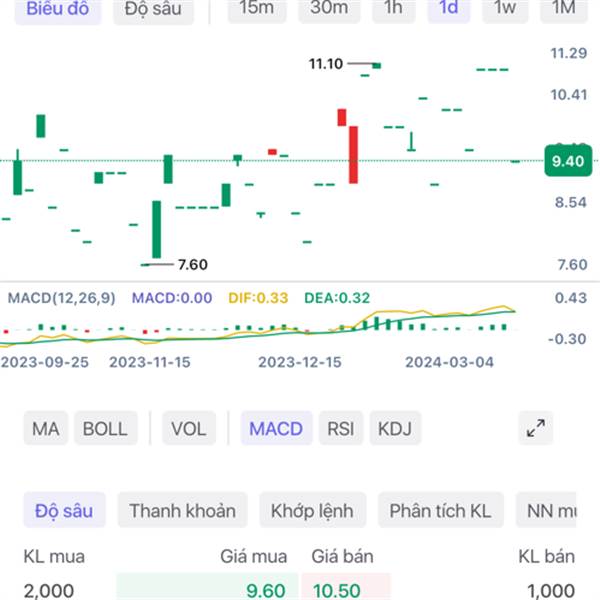Click the 11.29 price axis label
600x600 pixels.
tap(569, 53)
